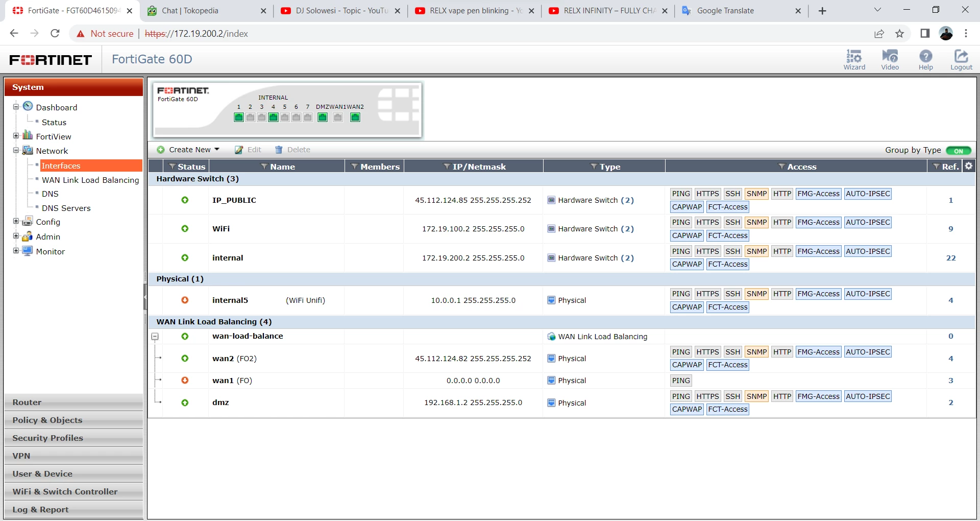This screenshot has width=980, height=521.
Task: Click the Status column filter icon
Action: (x=172, y=167)
